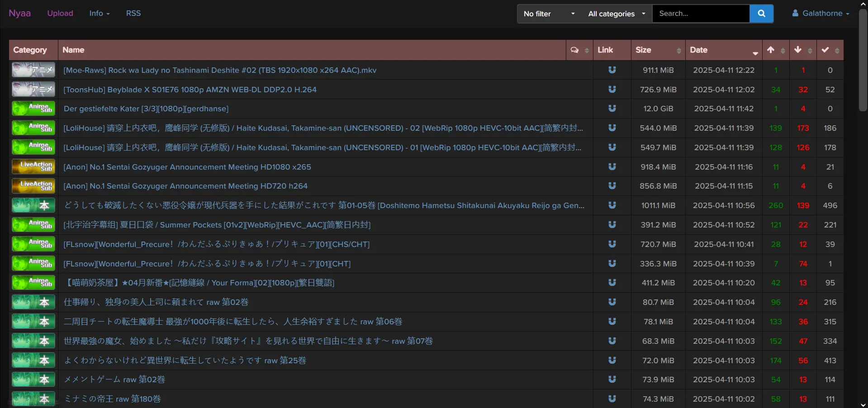
Task: Open Summer Pockets 01v2 torrent page
Action: tap(217, 225)
